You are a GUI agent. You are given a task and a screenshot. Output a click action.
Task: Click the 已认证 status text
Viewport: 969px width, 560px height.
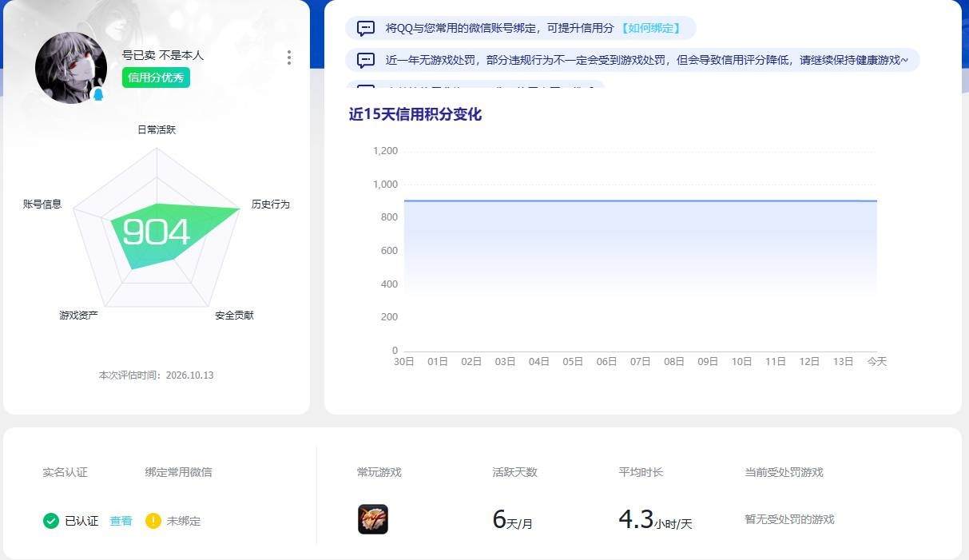coord(81,521)
